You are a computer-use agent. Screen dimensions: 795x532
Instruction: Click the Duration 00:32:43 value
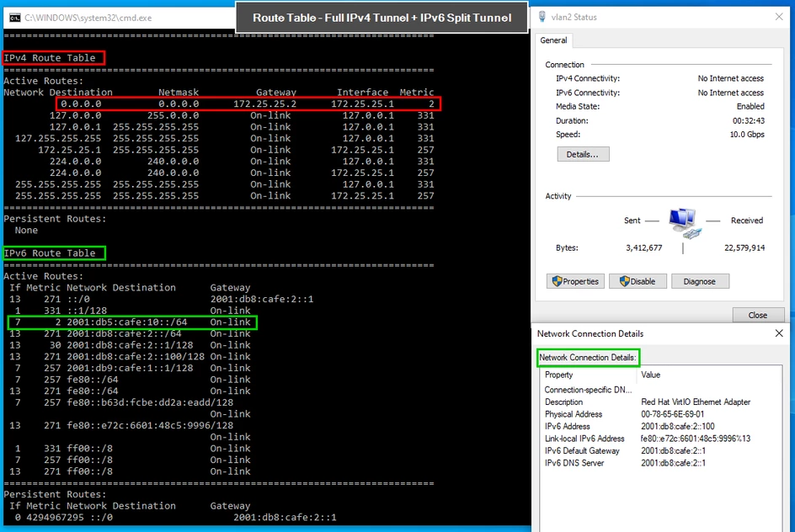(x=749, y=120)
